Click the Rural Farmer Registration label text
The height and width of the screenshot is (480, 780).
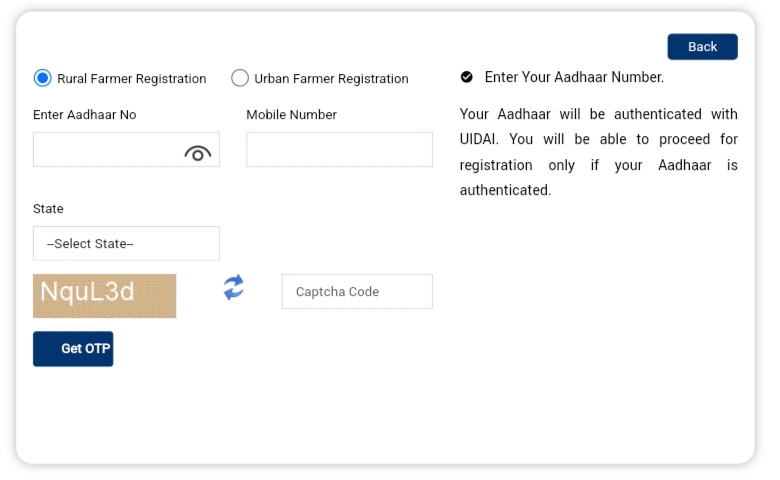[132, 79]
